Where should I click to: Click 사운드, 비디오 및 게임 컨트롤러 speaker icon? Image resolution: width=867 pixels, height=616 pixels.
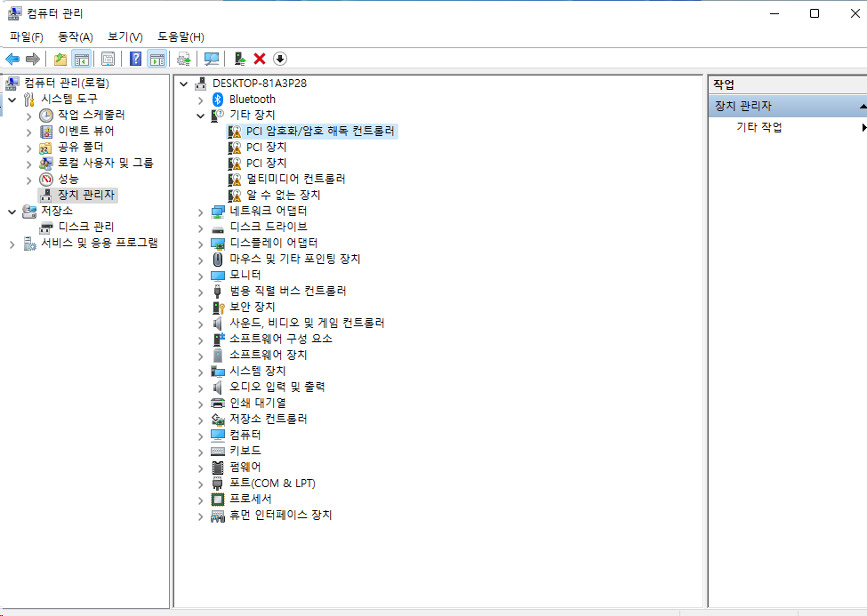click(x=218, y=323)
